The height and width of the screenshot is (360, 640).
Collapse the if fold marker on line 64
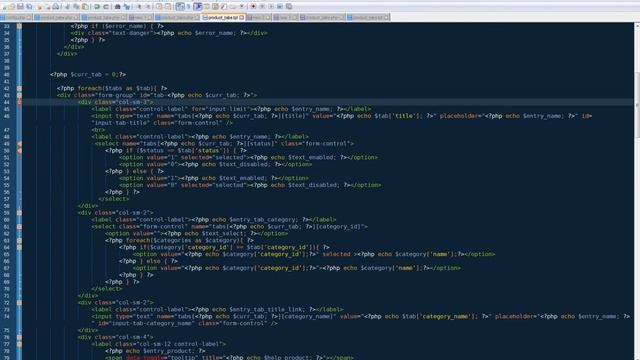(x=19, y=247)
